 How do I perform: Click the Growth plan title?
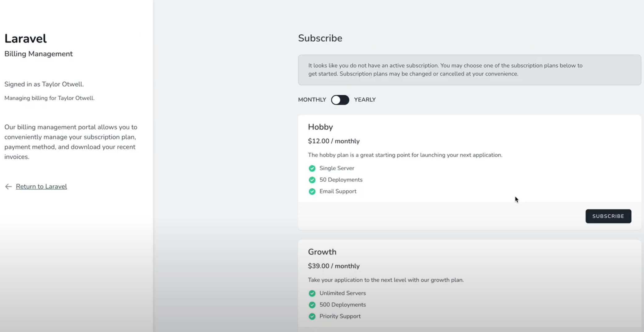pos(322,252)
